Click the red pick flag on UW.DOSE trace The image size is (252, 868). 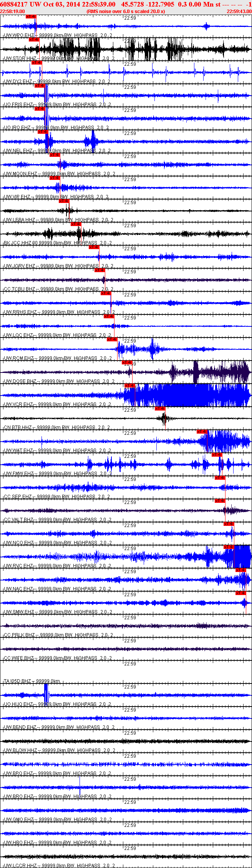127,362
